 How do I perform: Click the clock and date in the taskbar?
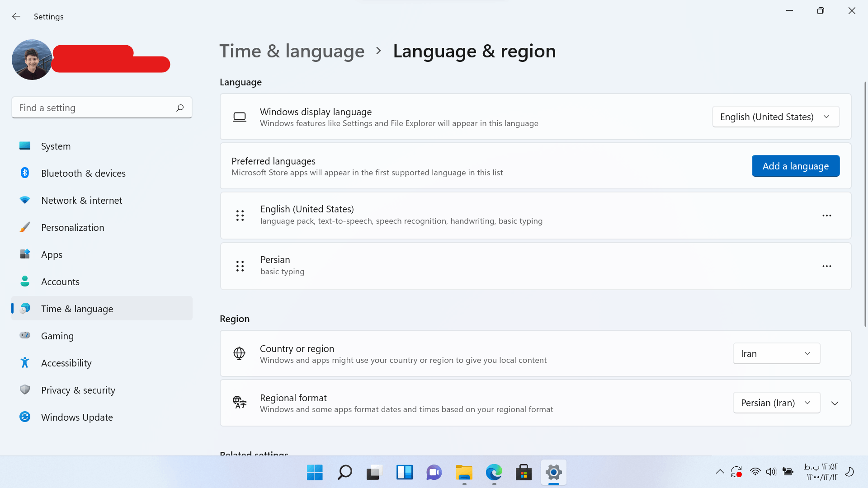(821, 472)
